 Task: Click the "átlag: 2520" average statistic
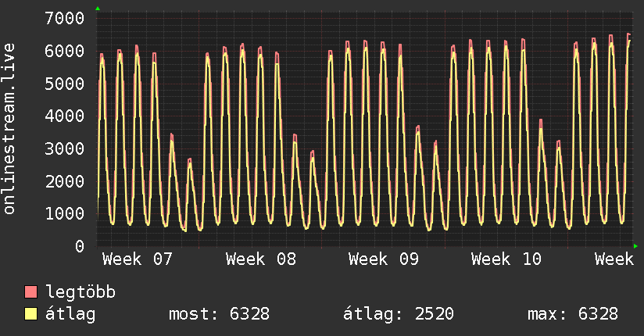pos(398,314)
